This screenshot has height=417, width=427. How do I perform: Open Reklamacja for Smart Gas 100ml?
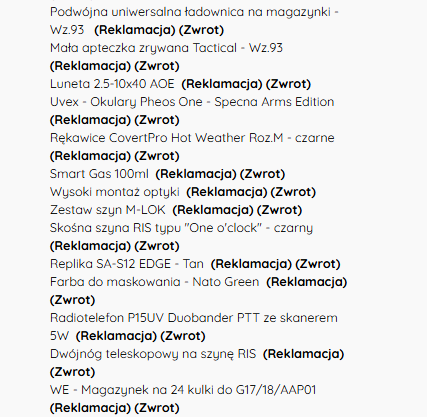point(196,174)
